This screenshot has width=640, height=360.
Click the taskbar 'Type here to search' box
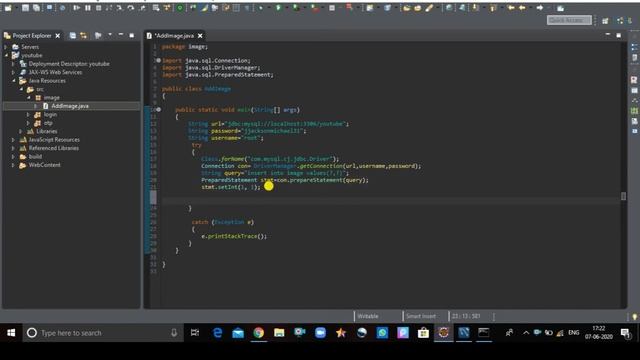pos(102,333)
